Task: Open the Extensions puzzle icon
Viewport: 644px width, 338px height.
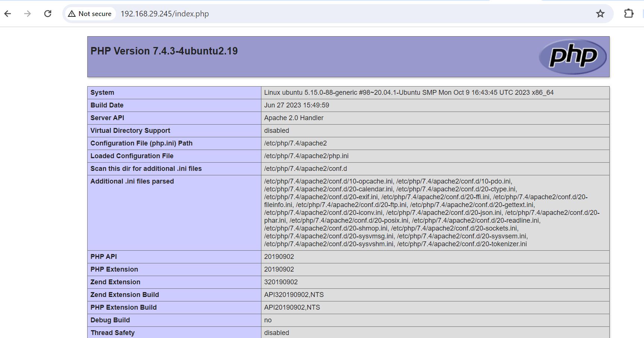Action: click(x=629, y=14)
